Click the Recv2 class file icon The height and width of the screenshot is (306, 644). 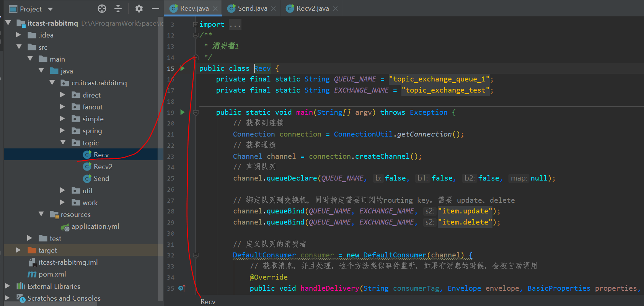[87, 166]
